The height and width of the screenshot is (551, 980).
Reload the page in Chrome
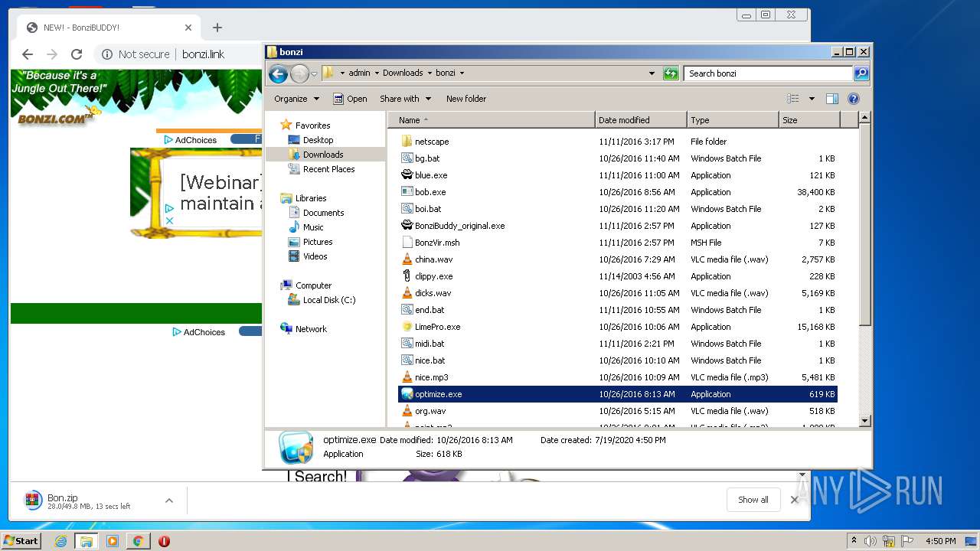click(77, 54)
